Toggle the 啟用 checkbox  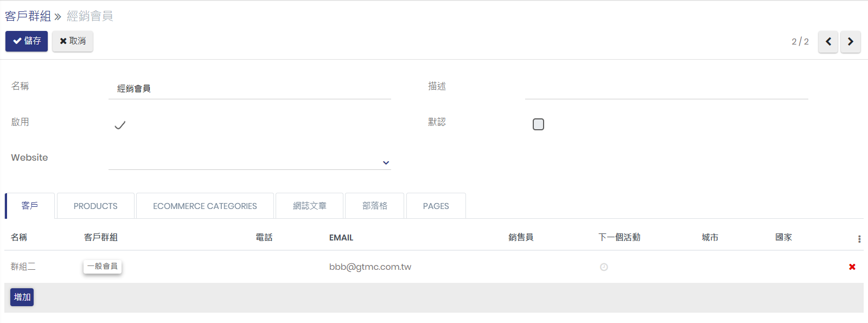click(120, 125)
